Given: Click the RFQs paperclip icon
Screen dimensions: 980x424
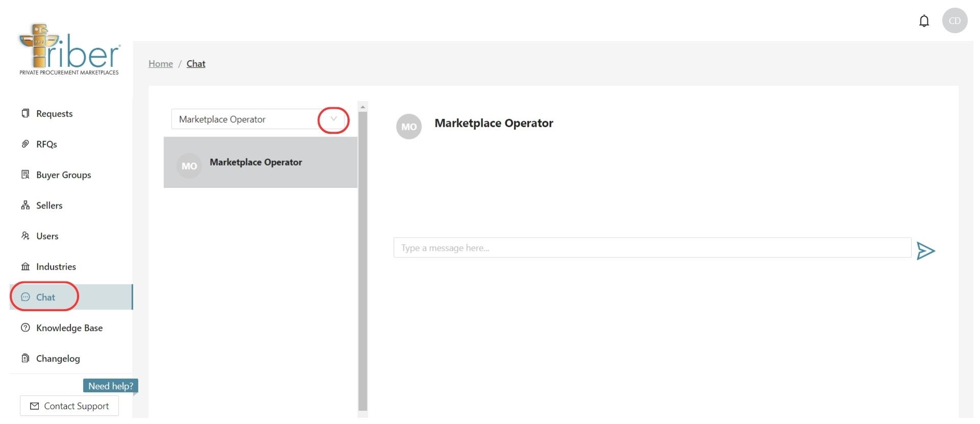Looking at the screenshot, I should point(26,144).
